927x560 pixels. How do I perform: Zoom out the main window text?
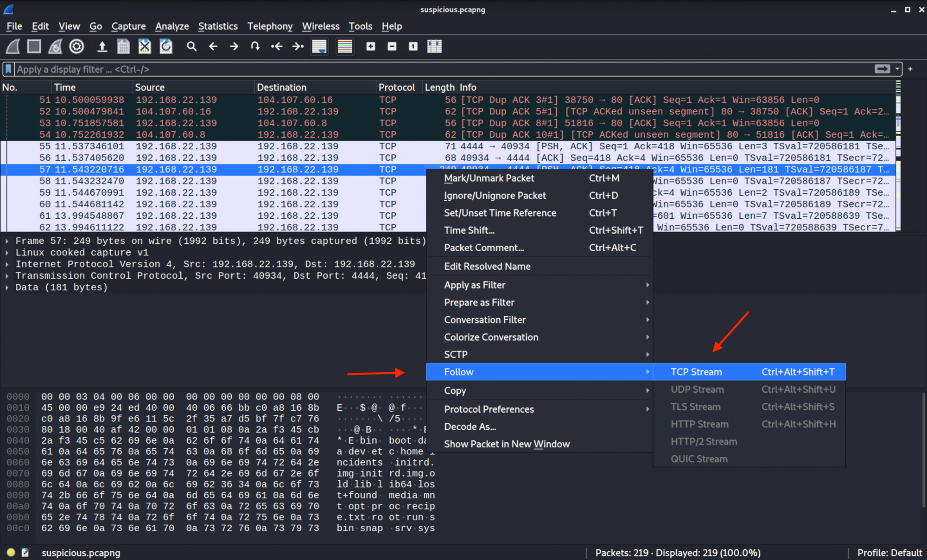[x=392, y=46]
